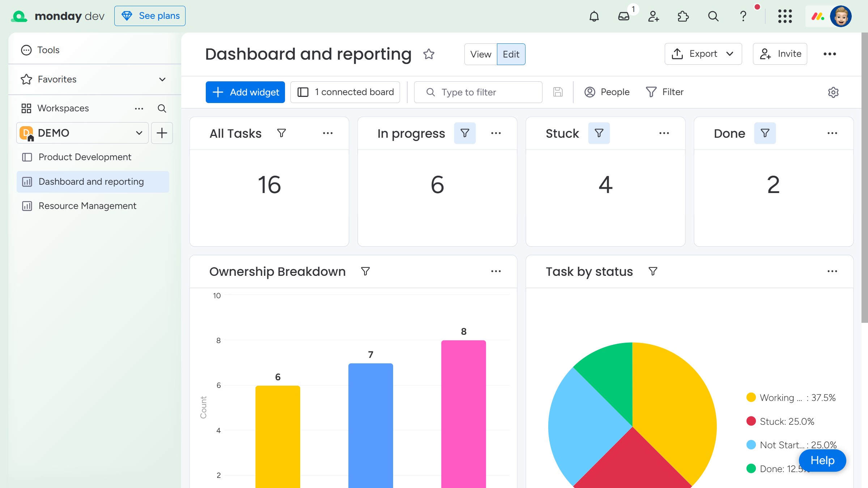Click the green Done legend swatch

[751, 468]
